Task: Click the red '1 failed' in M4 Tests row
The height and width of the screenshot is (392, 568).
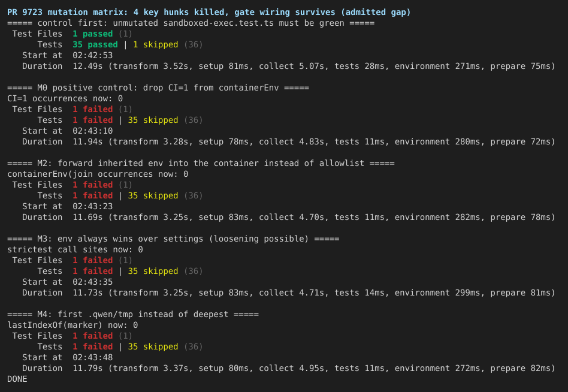Action: (x=93, y=346)
